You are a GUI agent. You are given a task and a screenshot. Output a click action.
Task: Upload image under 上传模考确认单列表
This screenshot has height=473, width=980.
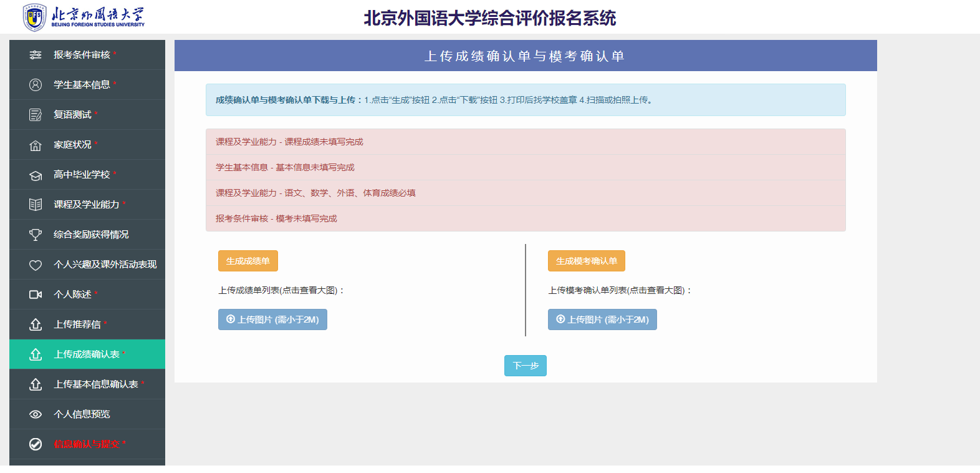pos(602,319)
